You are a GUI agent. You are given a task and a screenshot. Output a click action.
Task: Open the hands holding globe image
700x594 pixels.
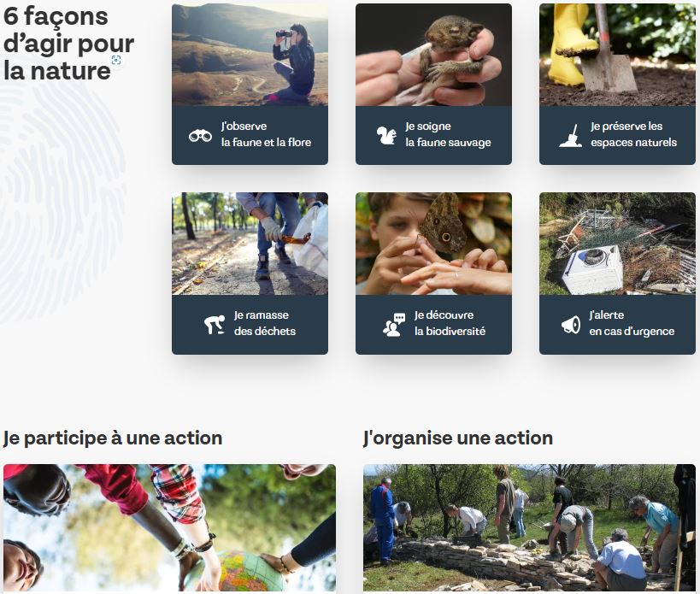169,528
